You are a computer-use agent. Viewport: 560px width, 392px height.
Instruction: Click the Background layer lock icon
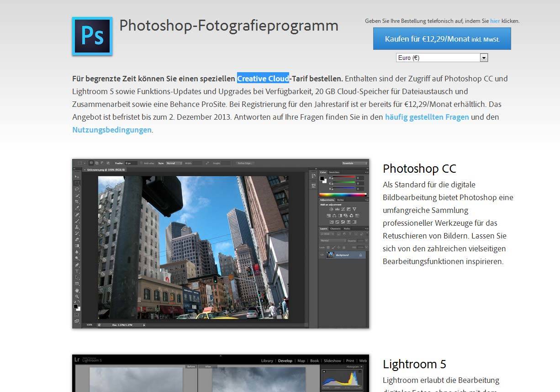pos(360,255)
